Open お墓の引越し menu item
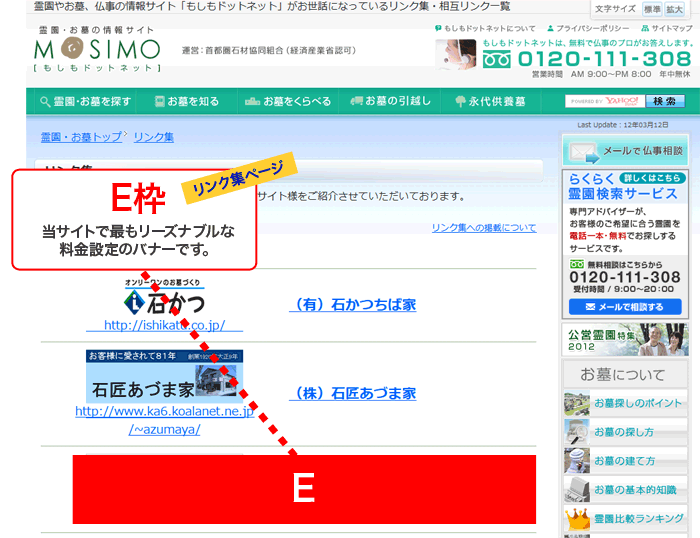The image size is (700, 538). (391, 101)
